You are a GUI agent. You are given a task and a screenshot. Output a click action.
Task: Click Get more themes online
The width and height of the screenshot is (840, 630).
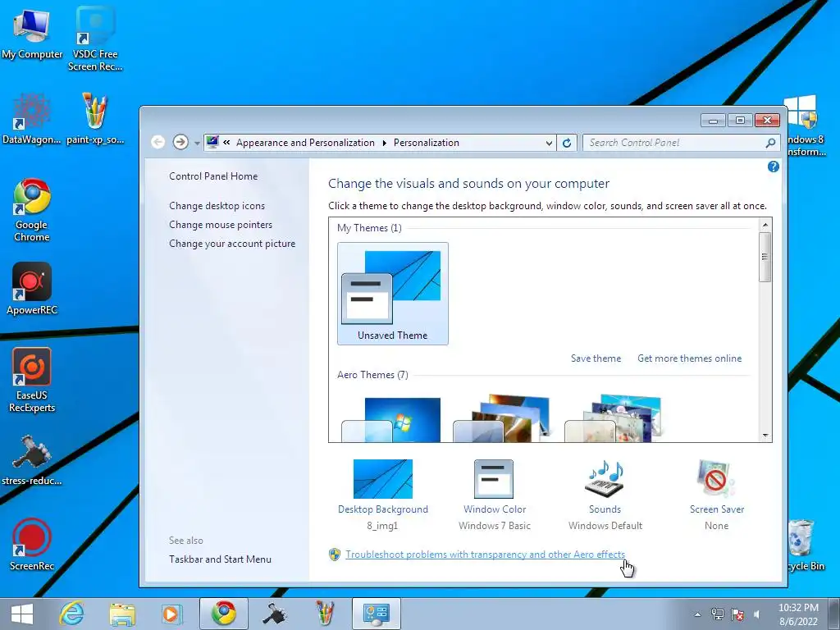[689, 358]
